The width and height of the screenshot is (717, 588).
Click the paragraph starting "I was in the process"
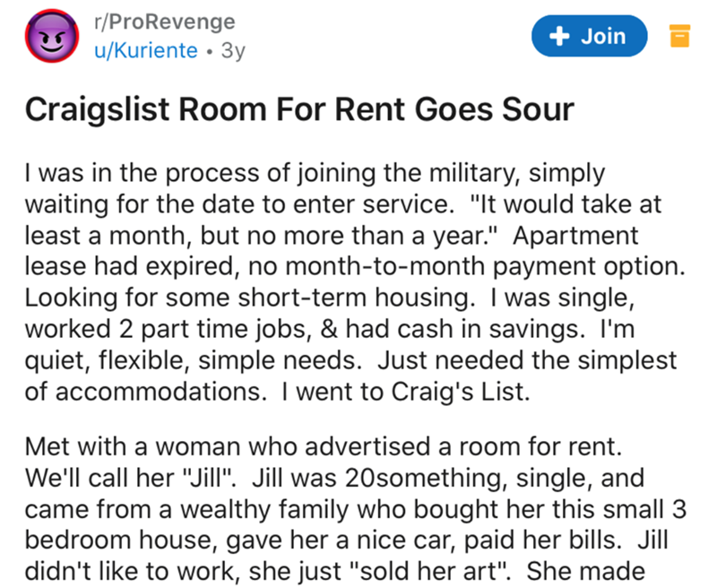355,282
